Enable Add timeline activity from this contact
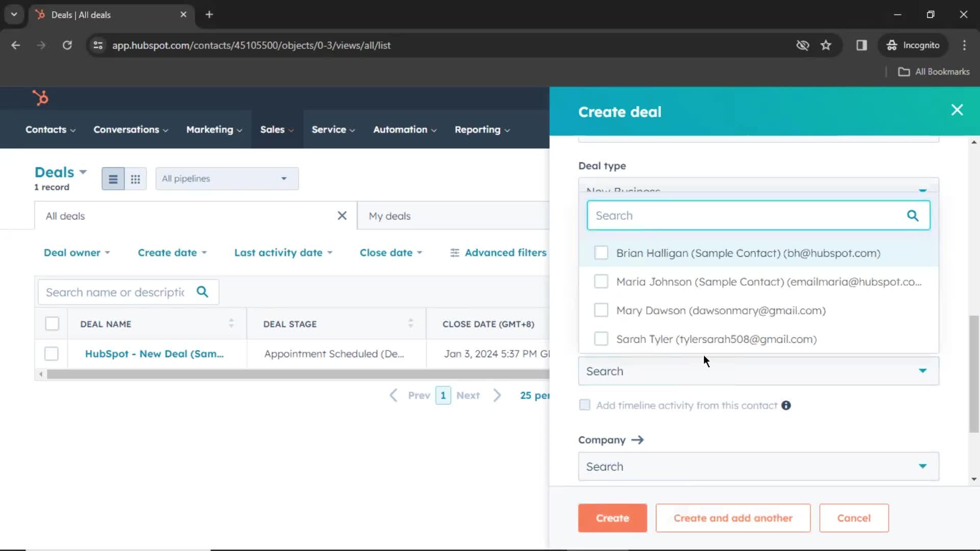Image resolution: width=980 pixels, height=551 pixels. 583,405
